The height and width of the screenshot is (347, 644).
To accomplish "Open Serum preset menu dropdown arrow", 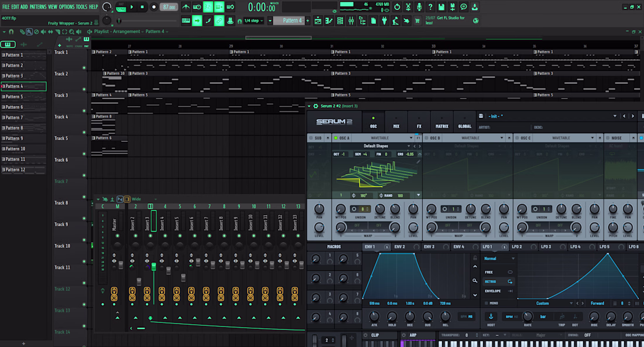I will (x=615, y=117).
